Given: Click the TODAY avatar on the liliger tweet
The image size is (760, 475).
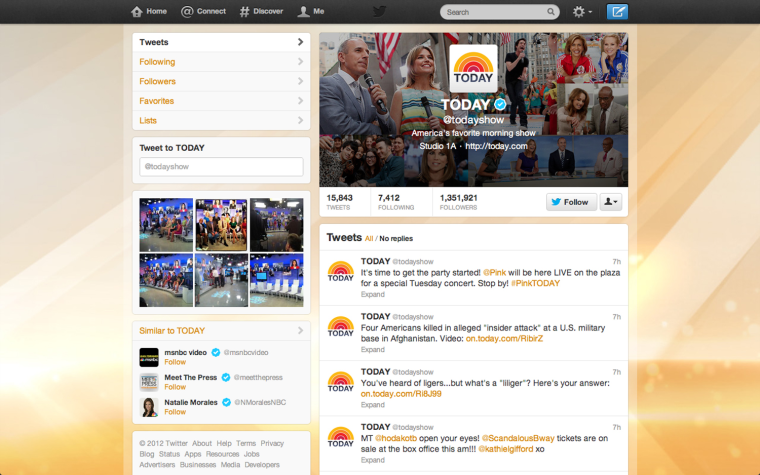Looking at the screenshot, I should (x=341, y=382).
